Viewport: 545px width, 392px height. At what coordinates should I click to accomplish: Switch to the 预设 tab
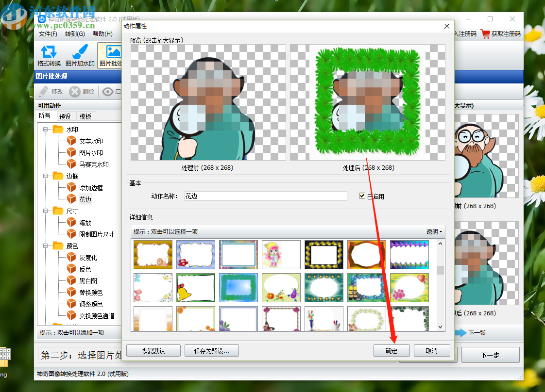tap(65, 116)
